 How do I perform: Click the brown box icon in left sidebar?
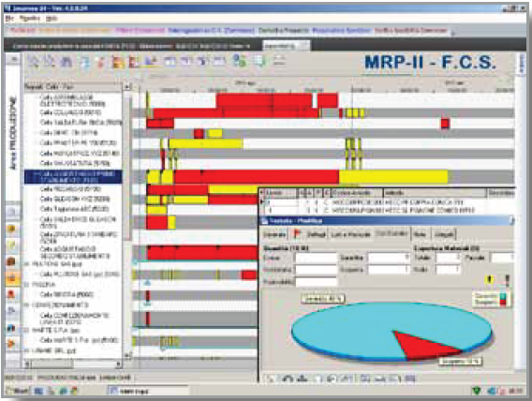tap(12, 262)
